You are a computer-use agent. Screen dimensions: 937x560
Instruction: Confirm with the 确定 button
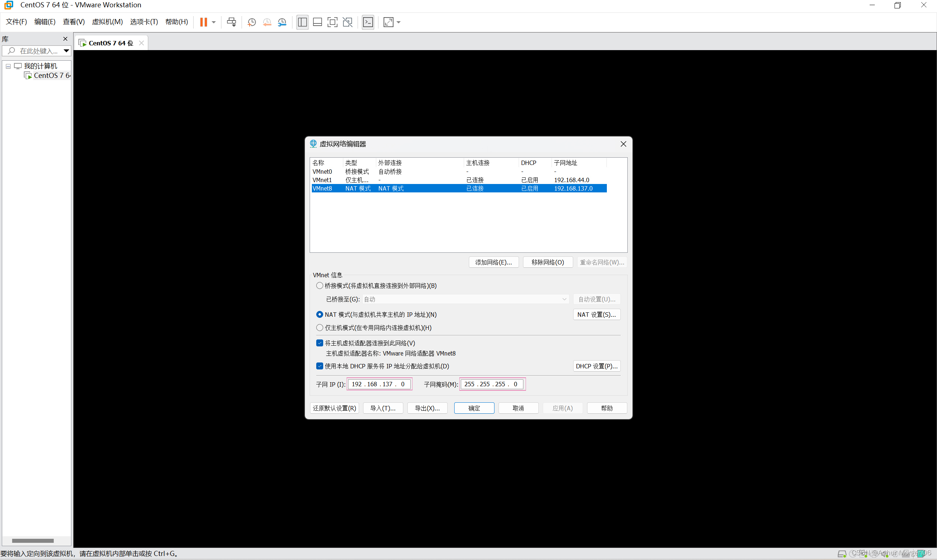pyautogui.click(x=474, y=408)
